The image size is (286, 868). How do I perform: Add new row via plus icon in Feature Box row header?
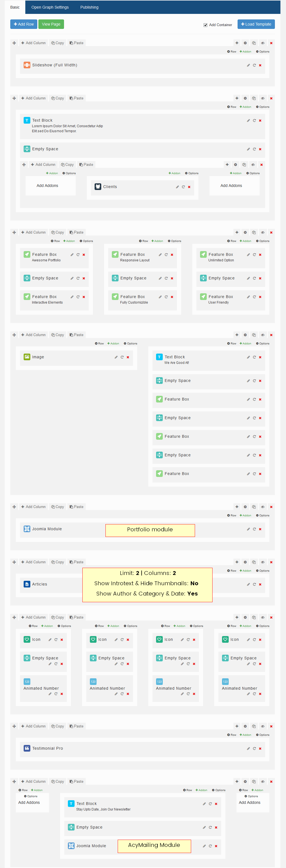coord(237,232)
